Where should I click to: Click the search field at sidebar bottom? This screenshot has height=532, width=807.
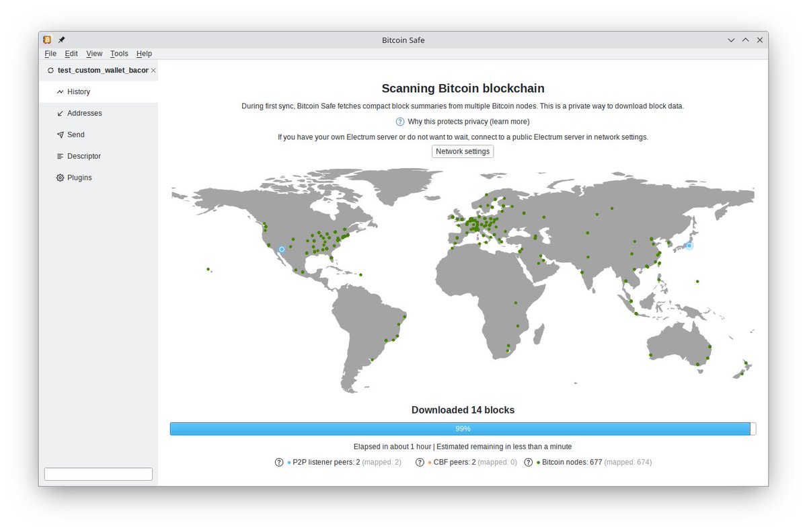(98, 474)
